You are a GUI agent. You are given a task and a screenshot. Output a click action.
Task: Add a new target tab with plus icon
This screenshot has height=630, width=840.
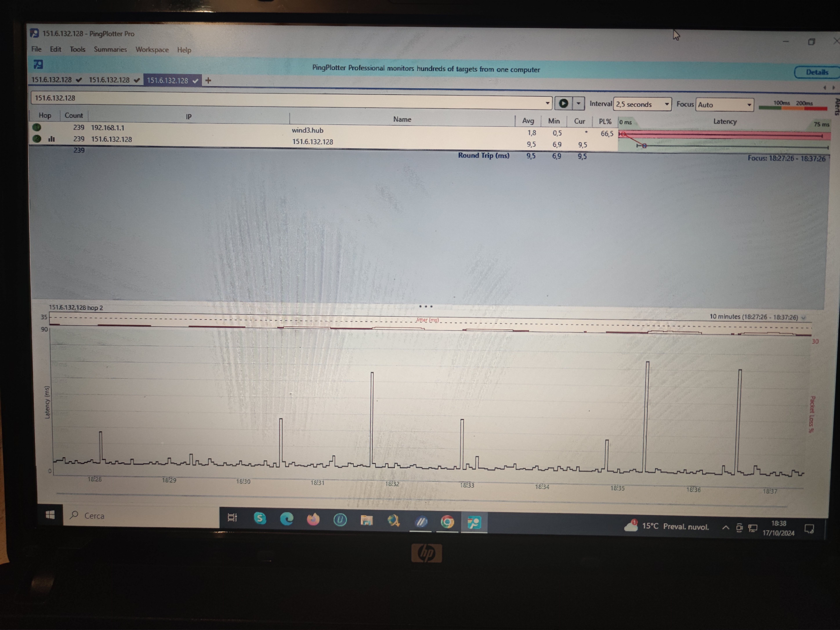coord(208,80)
